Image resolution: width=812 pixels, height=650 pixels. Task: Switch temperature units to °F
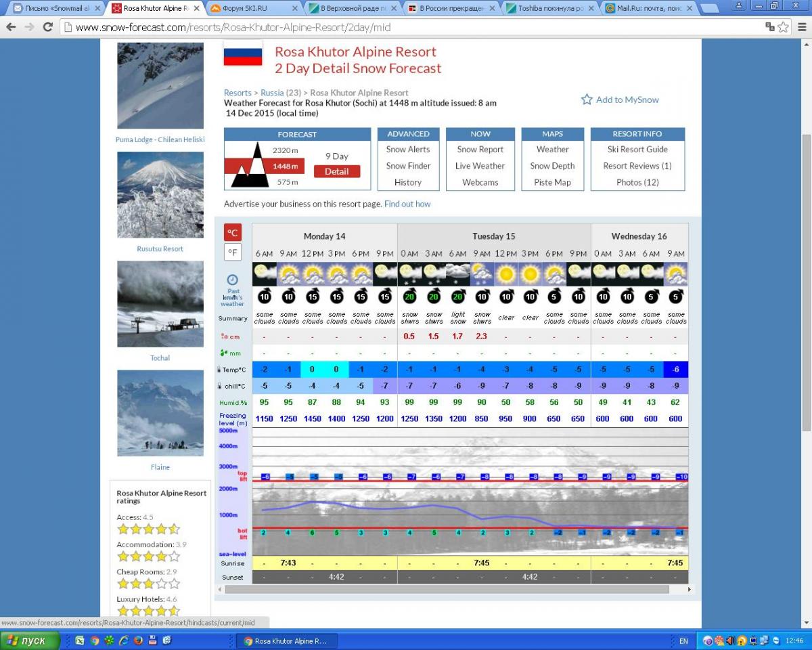(x=232, y=253)
